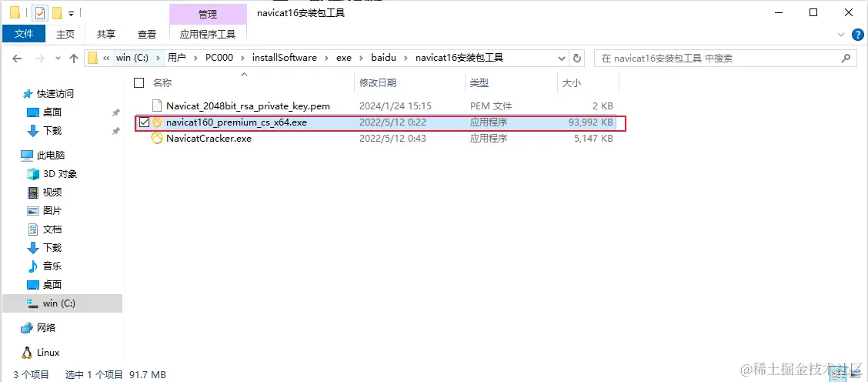The width and height of the screenshot is (868, 382).
Task: Click the forward navigation arrow
Action: pyautogui.click(x=39, y=59)
